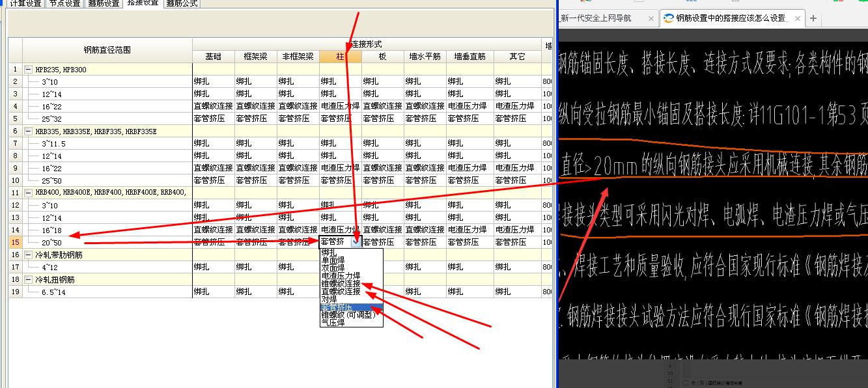Click the 钢筋直径范围 header cell

(107, 50)
